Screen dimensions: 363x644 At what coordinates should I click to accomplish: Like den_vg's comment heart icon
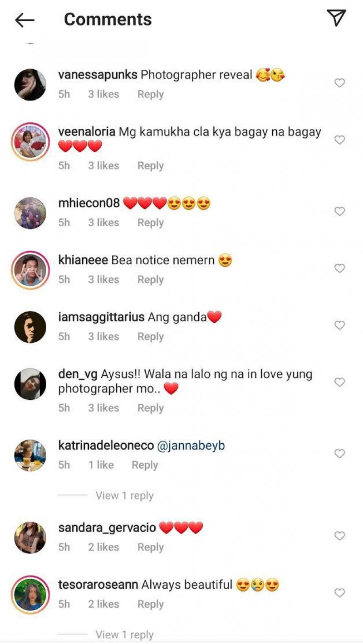point(339,383)
